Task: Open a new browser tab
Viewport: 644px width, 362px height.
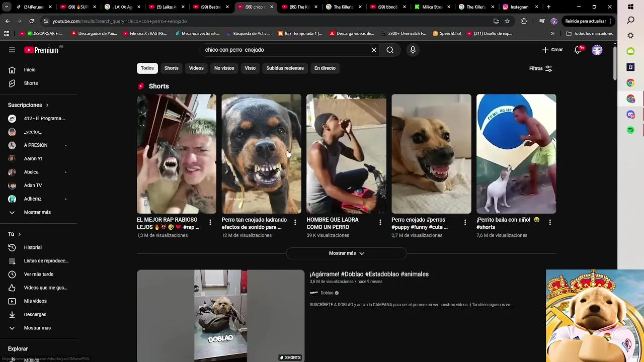Action: [548, 7]
